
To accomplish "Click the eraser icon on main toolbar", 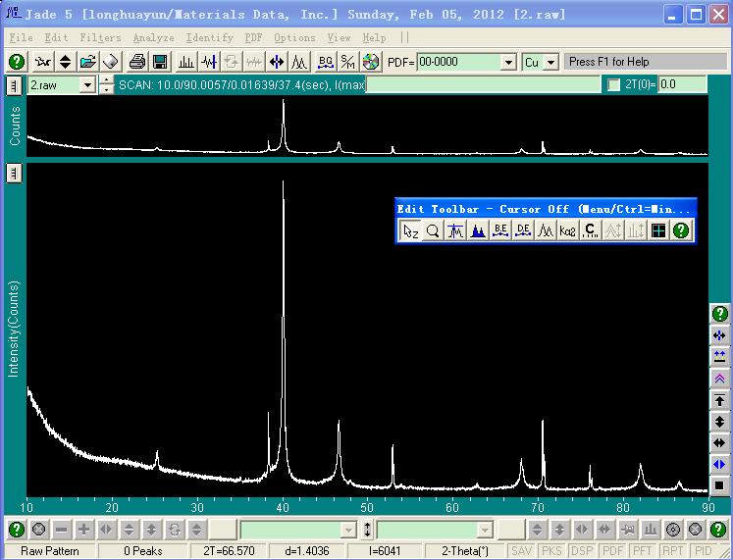I will [111, 62].
